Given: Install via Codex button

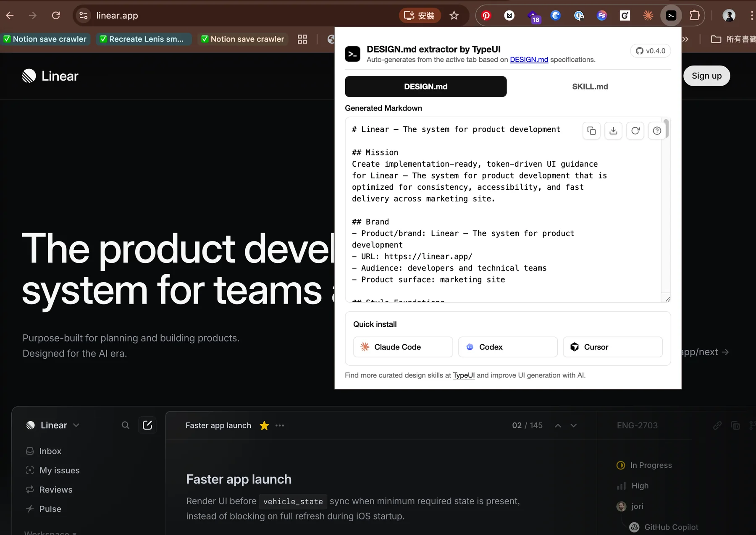Looking at the screenshot, I should 508,347.
